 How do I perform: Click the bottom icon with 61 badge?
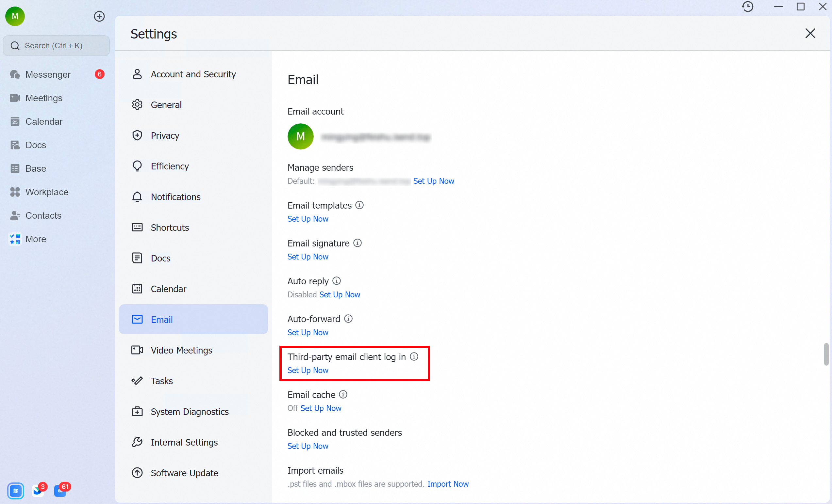click(x=60, y=491)
